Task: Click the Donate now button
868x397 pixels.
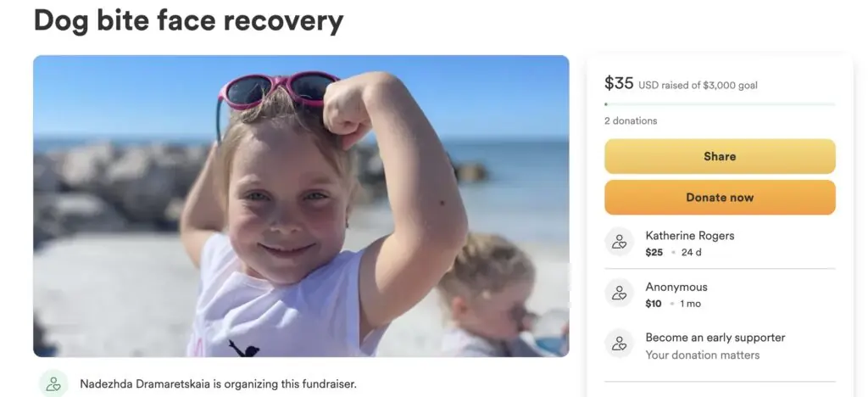Action: pyautogui.click(x=720, y=197)
